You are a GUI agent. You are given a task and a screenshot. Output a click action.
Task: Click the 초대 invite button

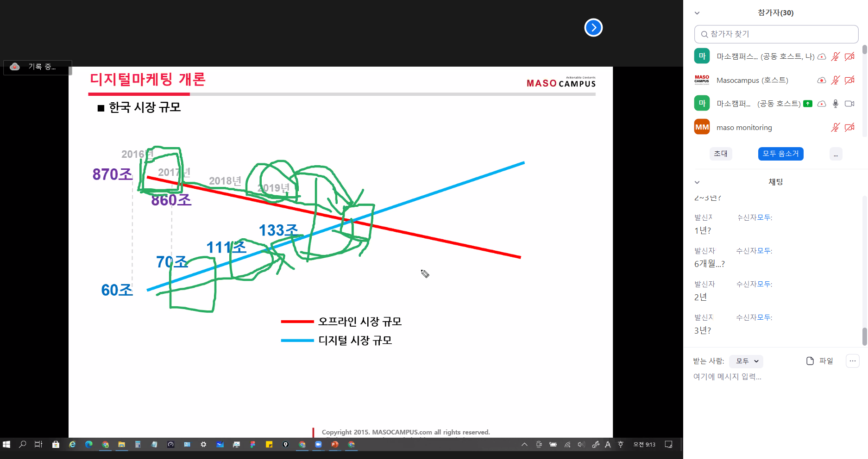pos(720,154)
